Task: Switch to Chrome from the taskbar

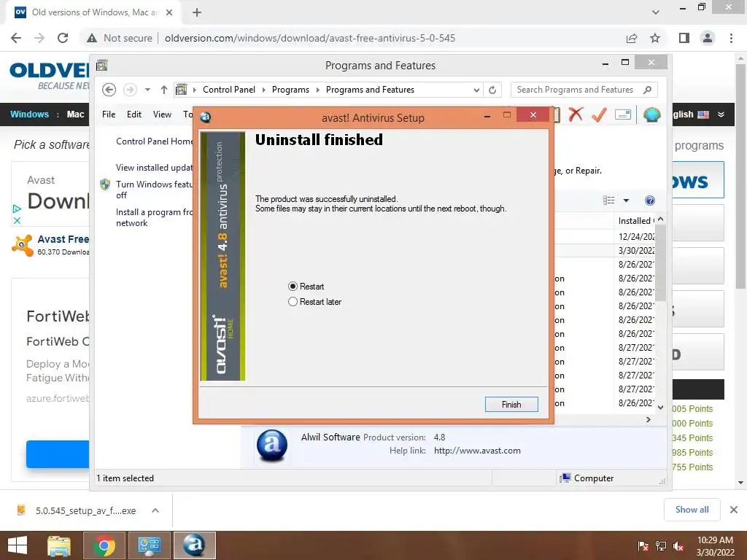Action: coord(104,545)
